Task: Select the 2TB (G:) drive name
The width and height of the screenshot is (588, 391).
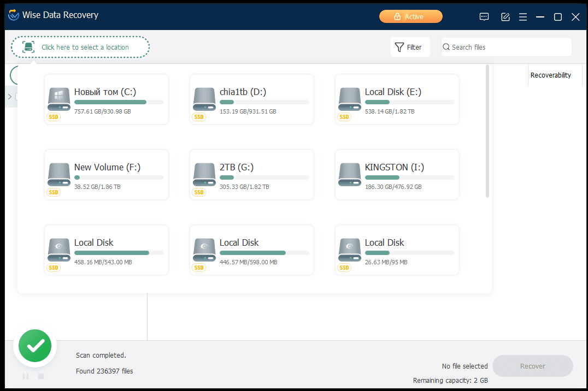Action: pos(237,167)
